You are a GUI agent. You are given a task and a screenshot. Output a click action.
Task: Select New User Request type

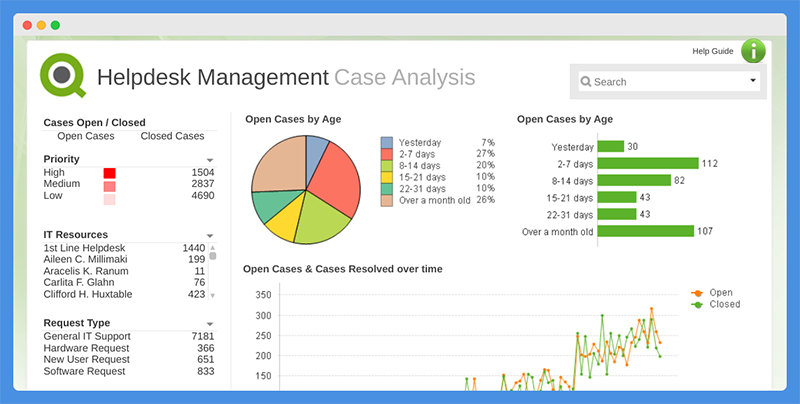(129, 359)
